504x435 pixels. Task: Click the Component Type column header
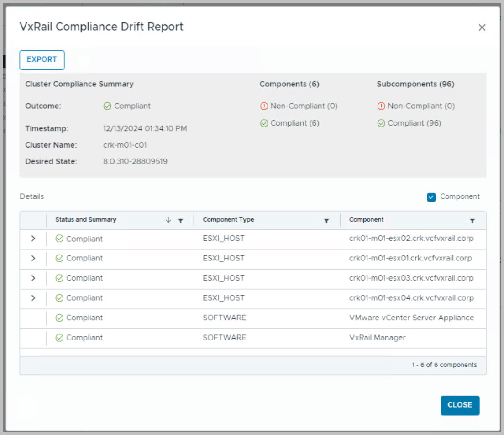point(228,220)
